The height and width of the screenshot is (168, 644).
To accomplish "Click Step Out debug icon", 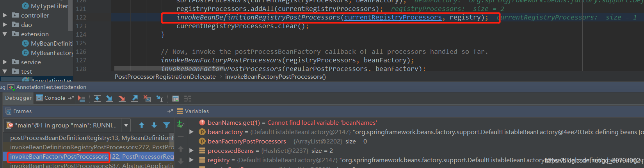I will (135, 99).
